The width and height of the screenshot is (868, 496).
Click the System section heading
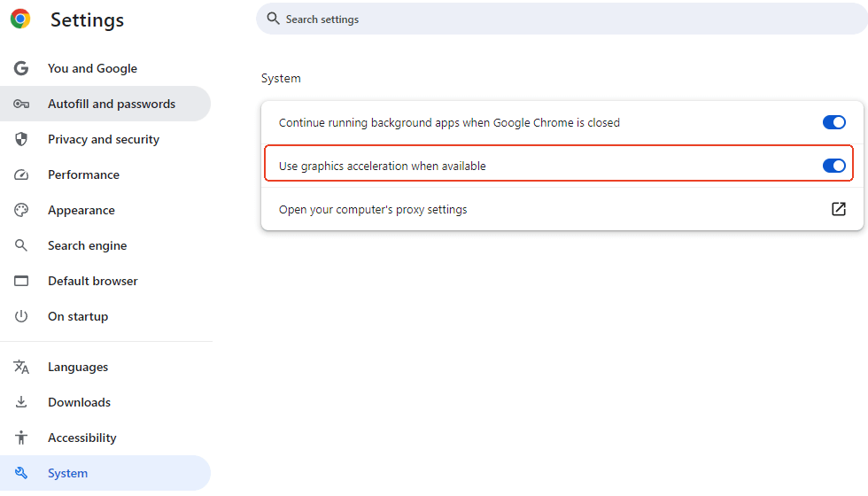point(281,78)
